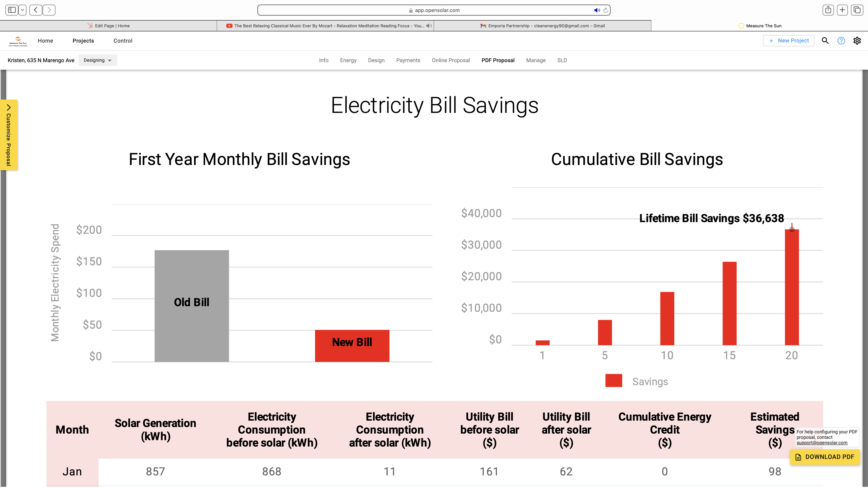Click the Download PDF button
868x488 pixels.
click(825, 457)
